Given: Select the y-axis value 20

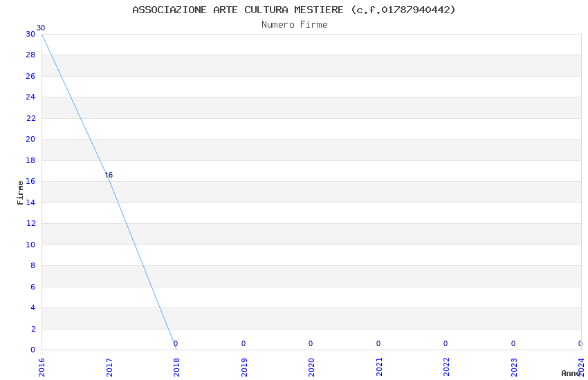Looking at the screenshot, I should tap(30, 139).
